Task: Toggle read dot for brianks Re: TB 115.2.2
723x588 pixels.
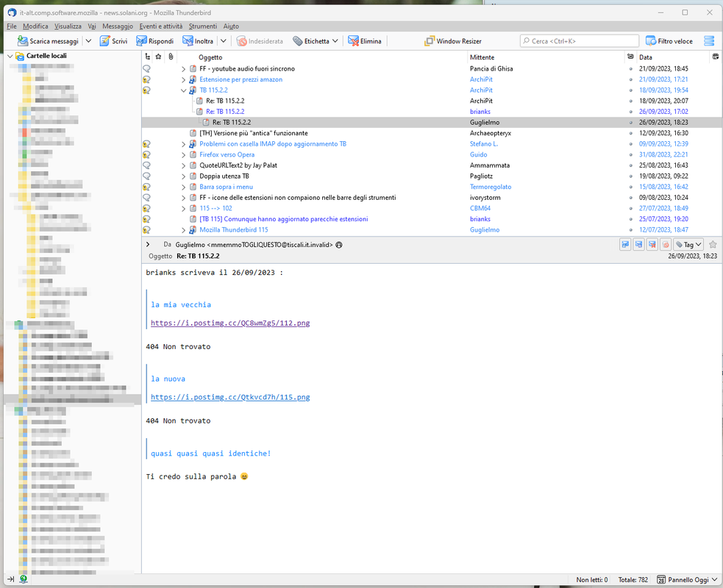Action: [x=631, y=112]
